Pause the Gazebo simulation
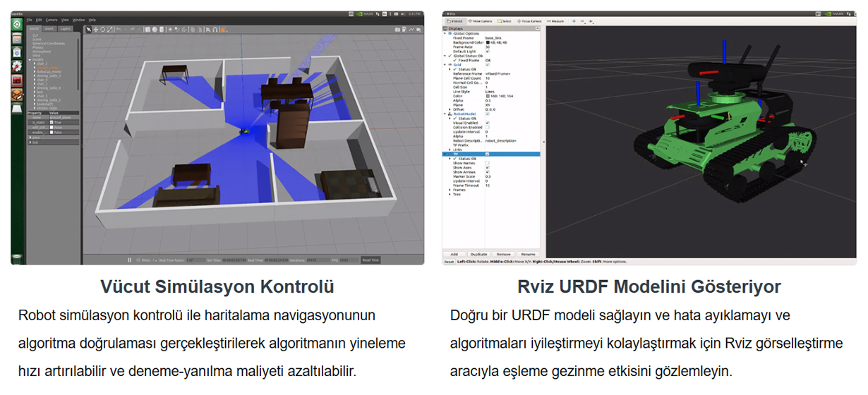 (x=129, y=260)
